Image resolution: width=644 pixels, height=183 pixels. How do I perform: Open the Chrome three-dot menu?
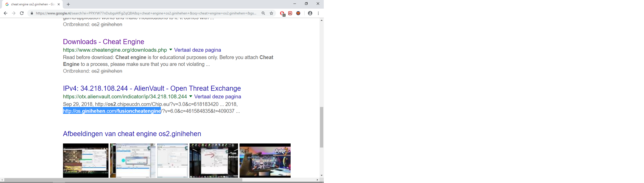pyautogui.click(x=318, y=13)
